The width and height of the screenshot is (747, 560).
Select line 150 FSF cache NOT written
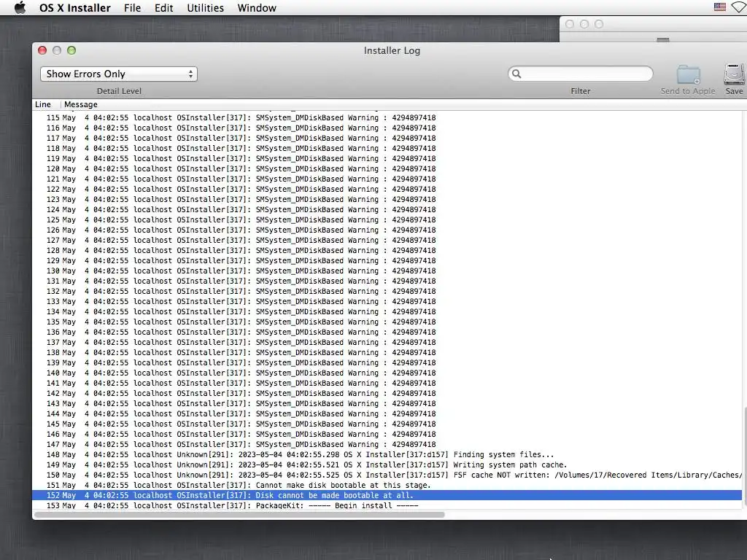(387, 475)
